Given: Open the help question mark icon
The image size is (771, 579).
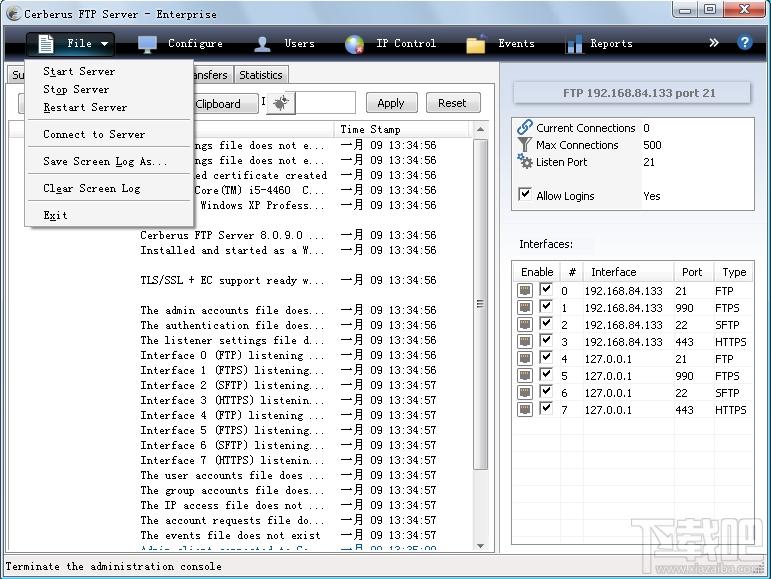Looking at the screenshot, I should (744, 43).
